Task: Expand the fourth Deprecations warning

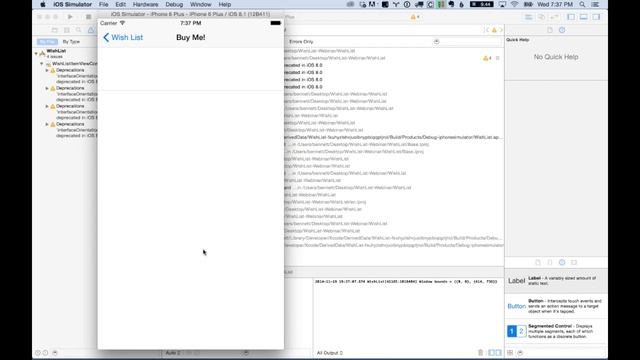Action: click(x=47, y=124)
